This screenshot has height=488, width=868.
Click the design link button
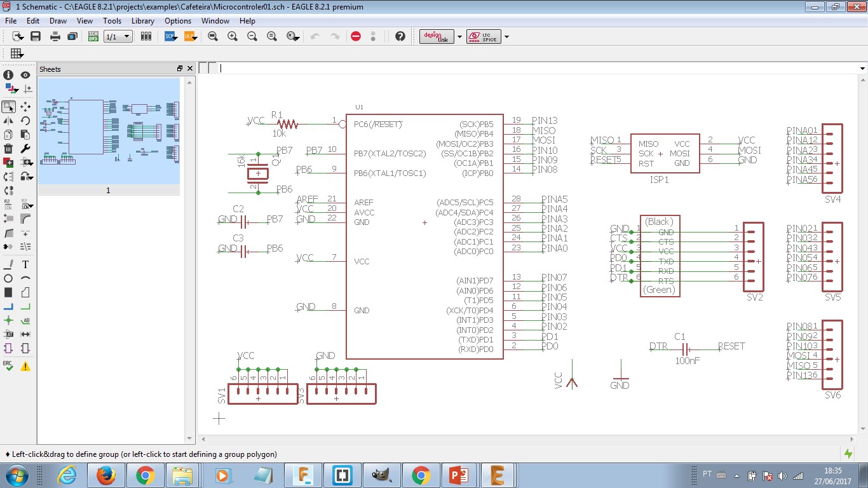click(x=437, y=37)
